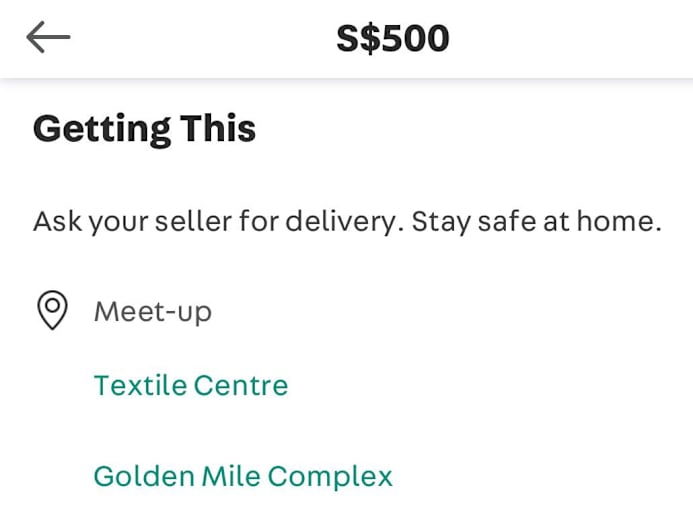Viewport: 693px width, 523px height.
Task: Tap the bold Getting This section title
Action: 144,129
